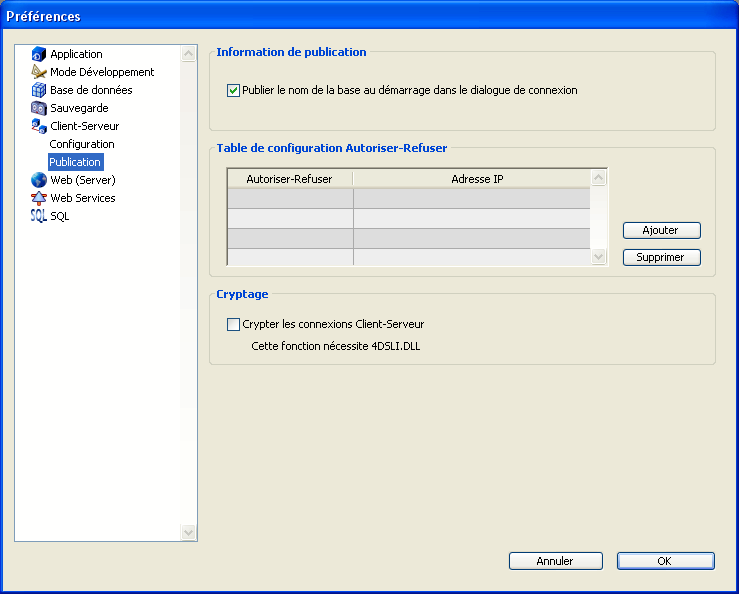Click the Annuler button
The image size is (739, 594).
pyautogui.click(x=555, y=561)
